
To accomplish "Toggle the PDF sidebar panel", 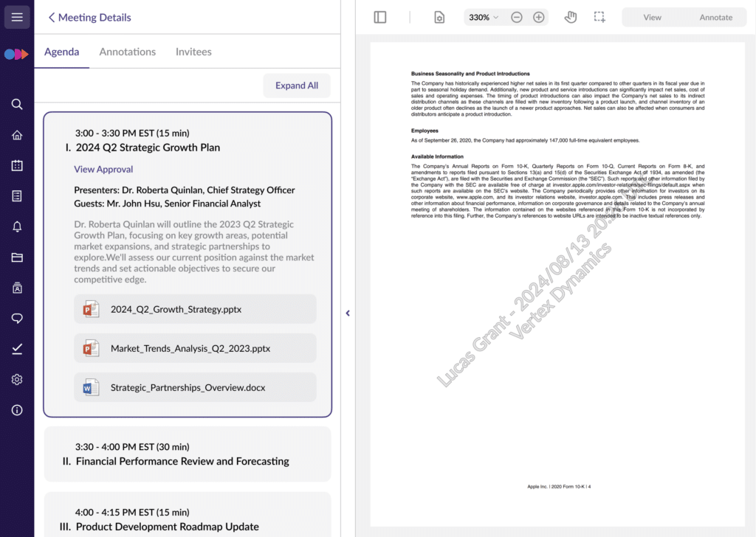I will tap(380, 17).
